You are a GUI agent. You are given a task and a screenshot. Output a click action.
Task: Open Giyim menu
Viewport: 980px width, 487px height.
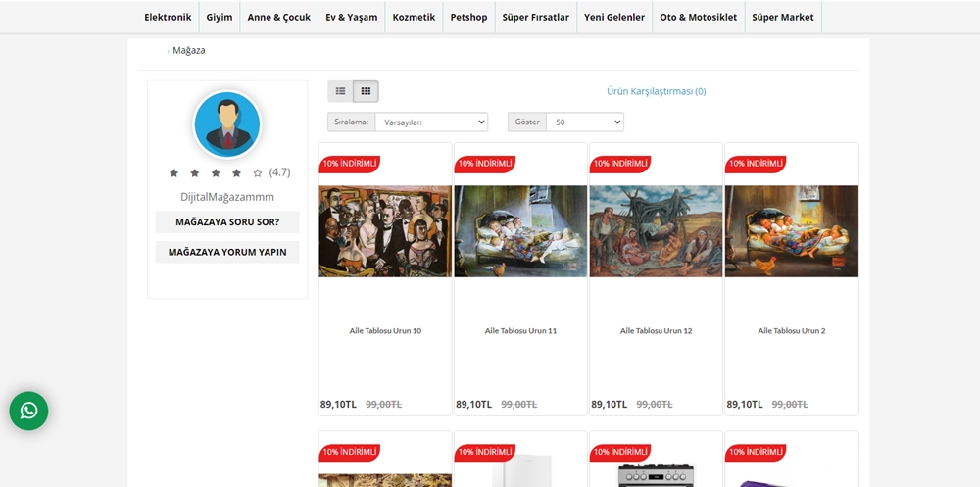[x=220, y=17]
